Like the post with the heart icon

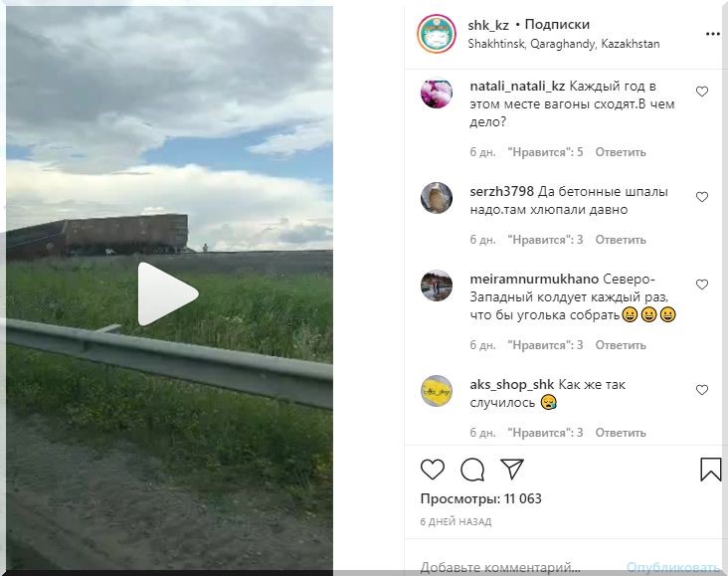433,470
